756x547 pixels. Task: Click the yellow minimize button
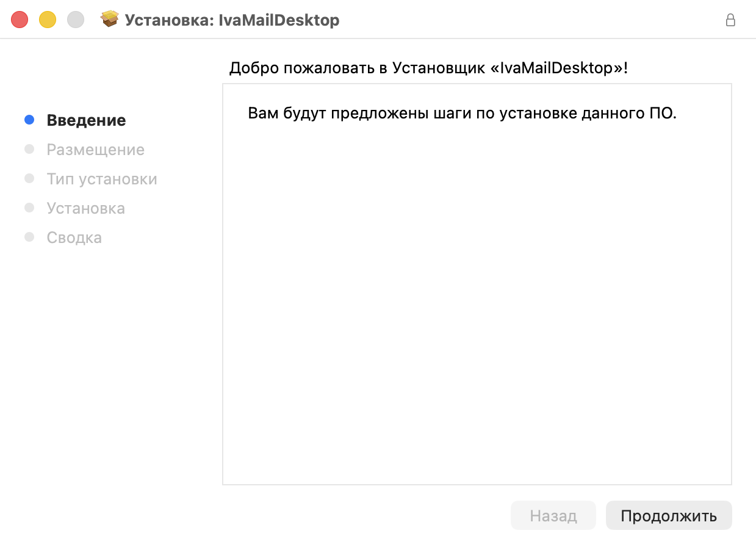click(46, 19)
